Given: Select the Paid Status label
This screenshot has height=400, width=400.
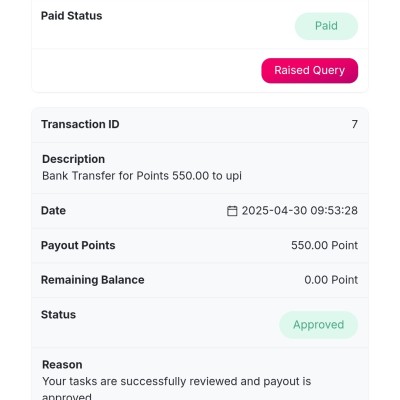Looking at the screenshot, I should tap(71, 16).
